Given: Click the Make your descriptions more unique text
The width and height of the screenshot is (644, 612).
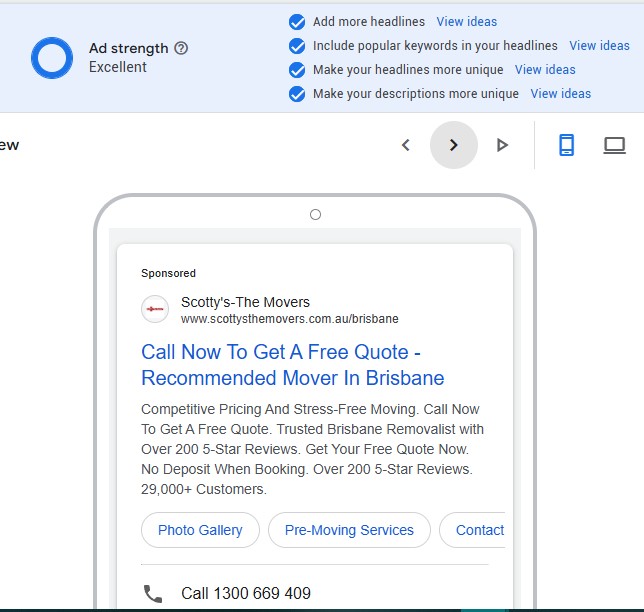Looking at the screenshot, I should (x=416, y=94).
